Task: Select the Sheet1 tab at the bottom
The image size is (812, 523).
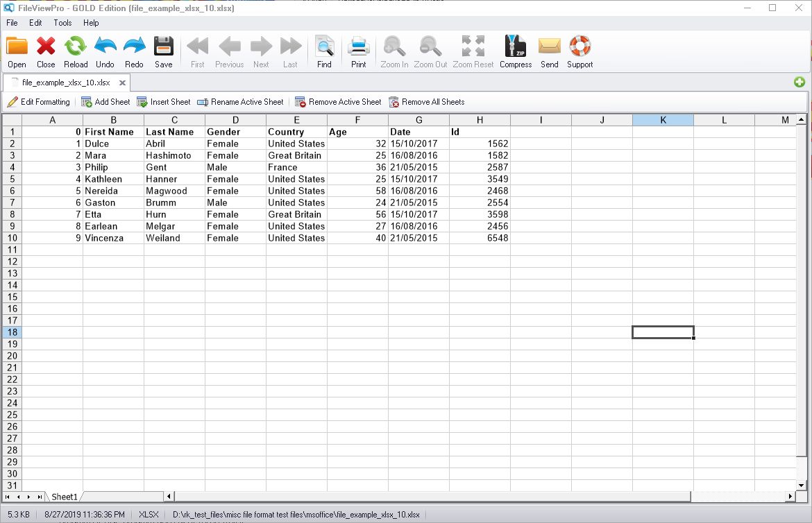Action: pyautogui.click(x=64, y=497)
